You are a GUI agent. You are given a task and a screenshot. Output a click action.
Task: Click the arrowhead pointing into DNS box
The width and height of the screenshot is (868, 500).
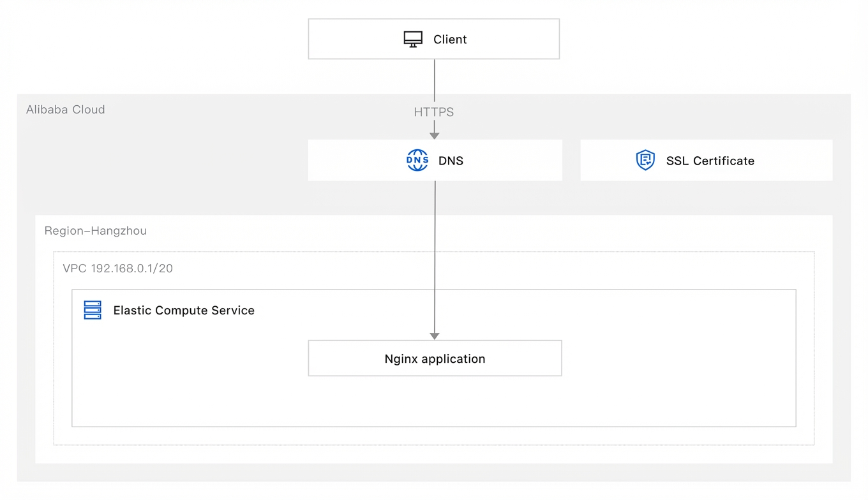(x=434, y=135)
